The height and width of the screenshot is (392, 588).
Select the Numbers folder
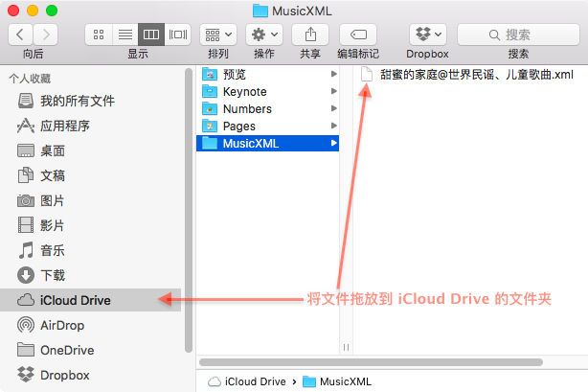[x=246, y=108]
